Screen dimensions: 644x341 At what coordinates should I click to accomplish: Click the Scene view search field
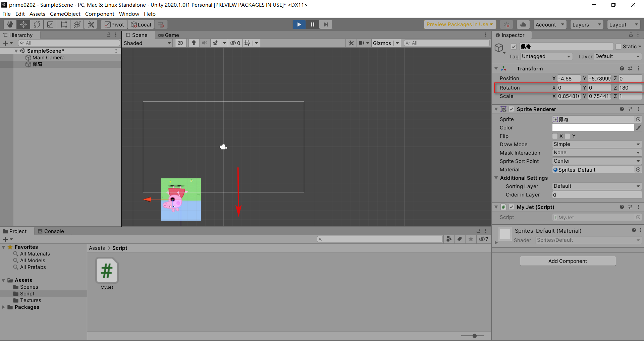coord(446,43)
